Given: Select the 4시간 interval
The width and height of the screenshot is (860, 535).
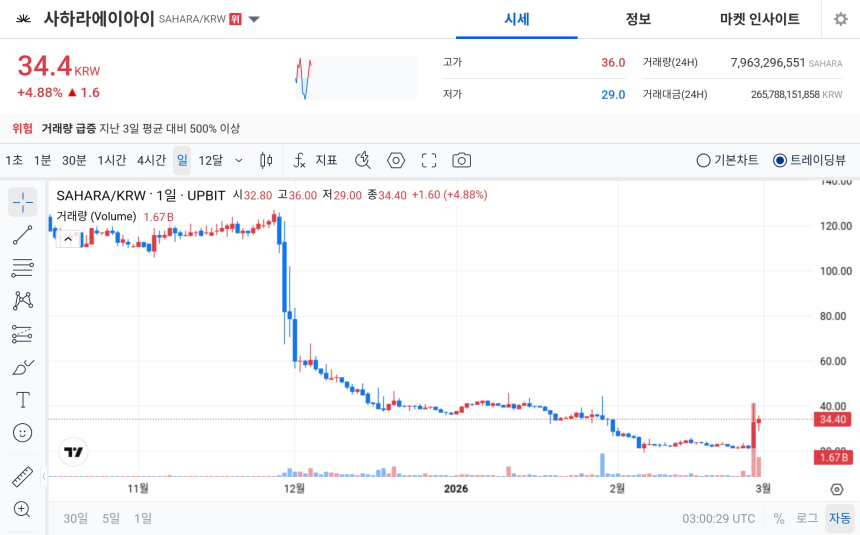Looking at the screenshot, I should [x=151, y=160].
